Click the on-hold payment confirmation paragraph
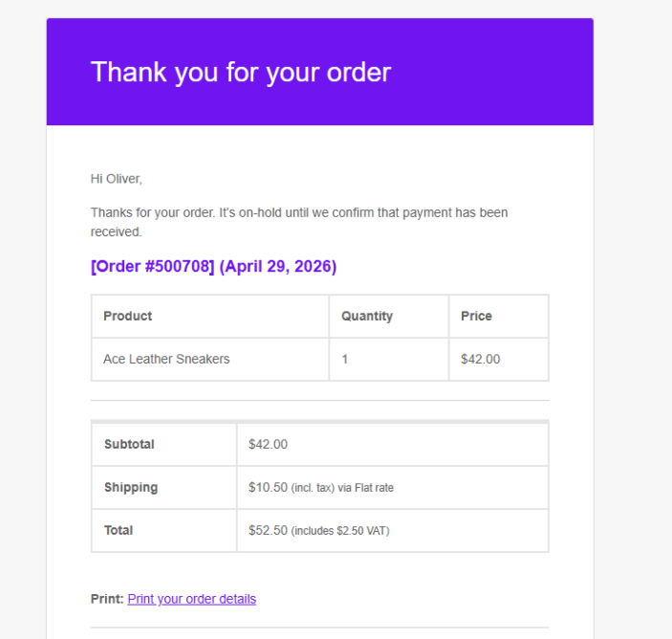The width and height of the screenshot is (672, 639). [298, 222]
